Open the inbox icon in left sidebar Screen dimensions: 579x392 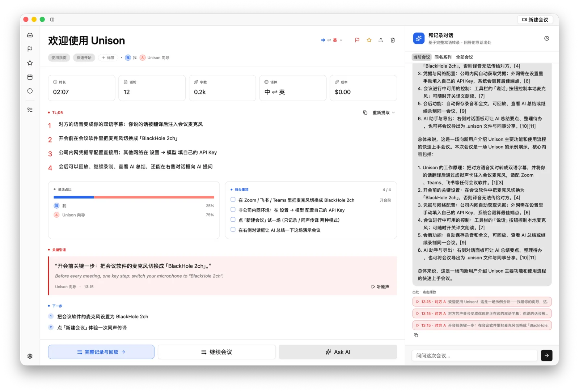[x=30, y=35]
